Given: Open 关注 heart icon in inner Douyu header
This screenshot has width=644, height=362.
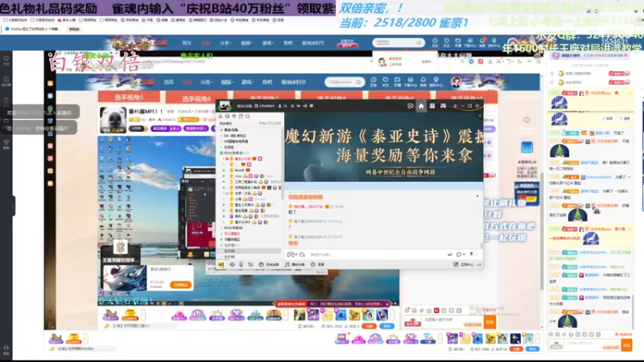Looking at the screenshot, I should tap(386, 82).
